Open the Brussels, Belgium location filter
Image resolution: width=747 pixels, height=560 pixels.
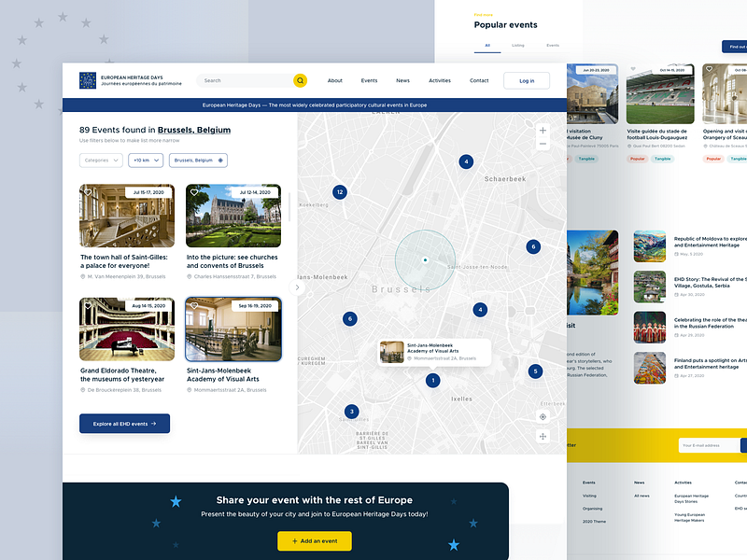pyautogui.click(x=198, y=161)
